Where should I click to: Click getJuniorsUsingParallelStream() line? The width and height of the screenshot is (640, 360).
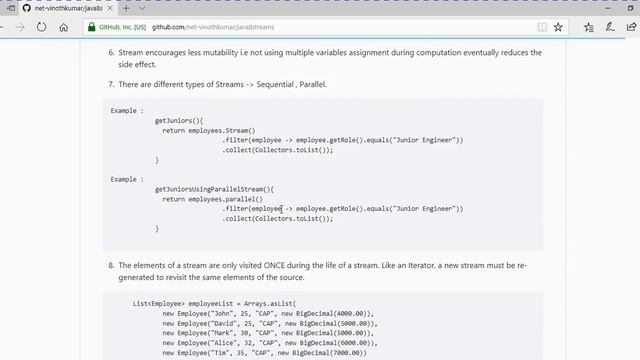[214, 189]
